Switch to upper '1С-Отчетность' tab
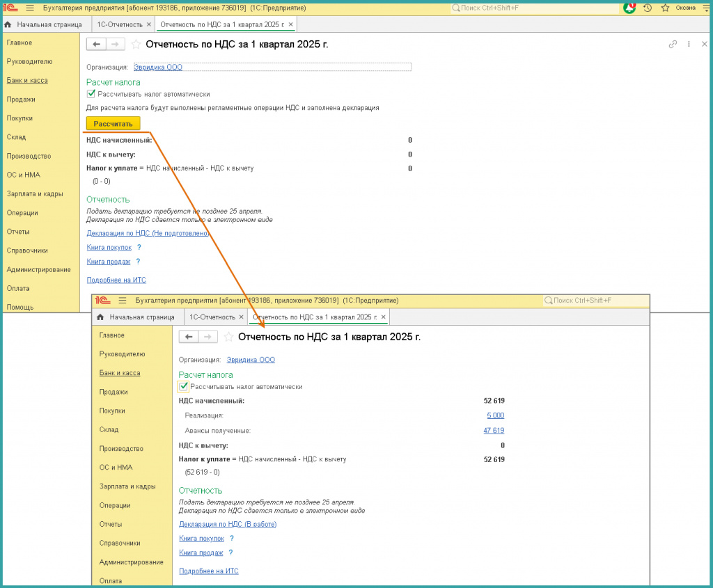Image resolution: width=713 pixels, height=588 pixels. [x=120, y=24]
